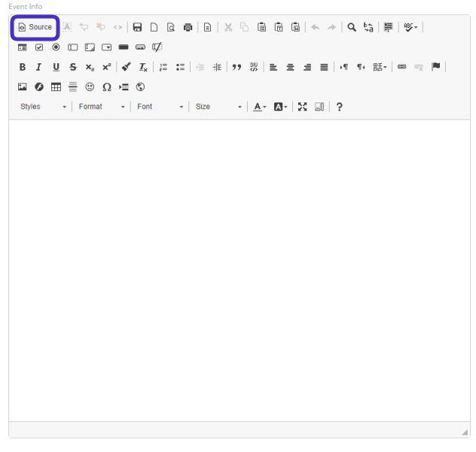Open the Templates dialog

click(208, 27)
